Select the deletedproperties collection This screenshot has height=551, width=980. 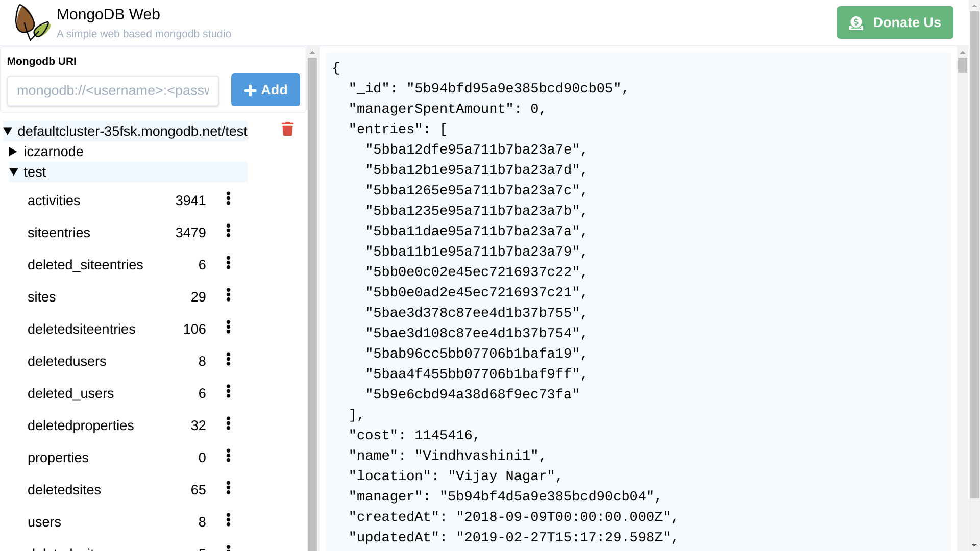pos(80,425)
